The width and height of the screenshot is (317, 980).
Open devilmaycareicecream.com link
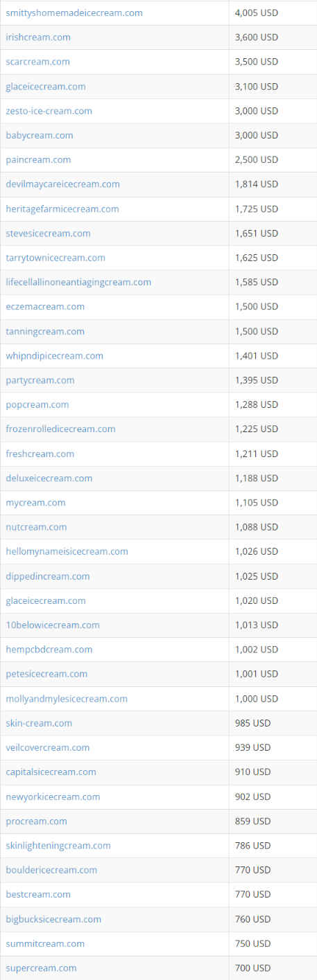coord(62,184)
